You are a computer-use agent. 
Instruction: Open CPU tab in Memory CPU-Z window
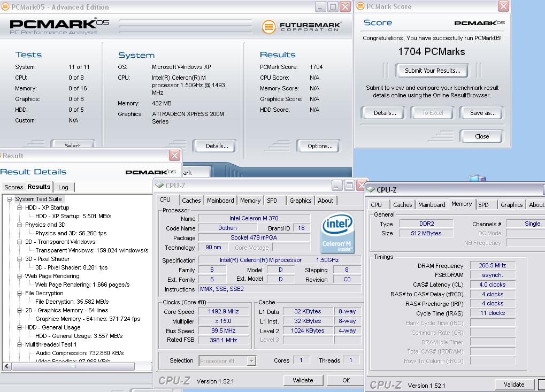point(376,205)
